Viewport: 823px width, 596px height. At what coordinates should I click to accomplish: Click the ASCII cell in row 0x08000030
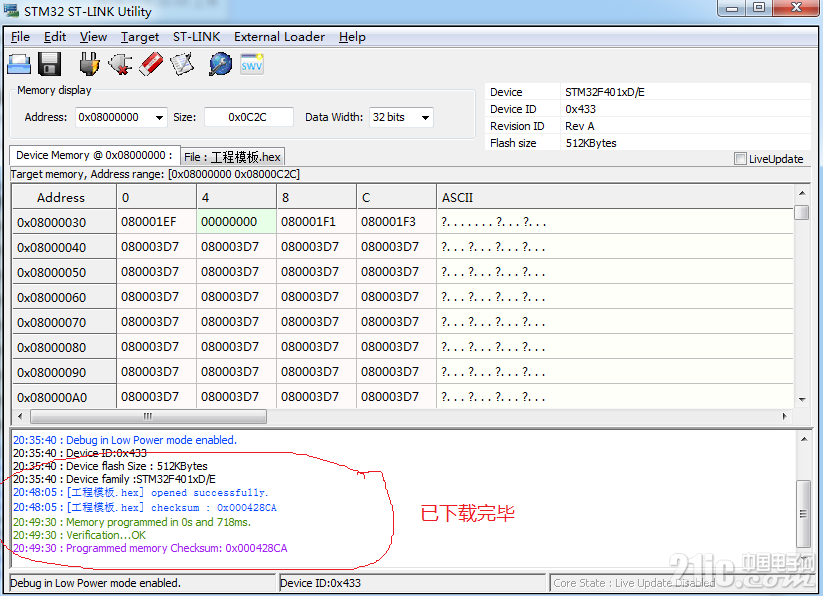pyautogui.click(x=615, y=222)
